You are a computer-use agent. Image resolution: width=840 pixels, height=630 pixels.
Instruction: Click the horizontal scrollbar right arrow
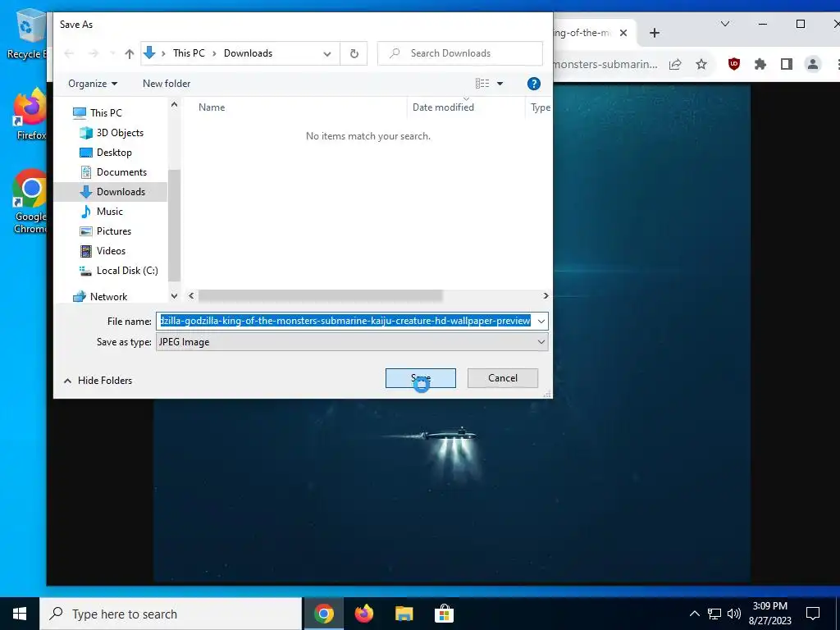[546, 295]
